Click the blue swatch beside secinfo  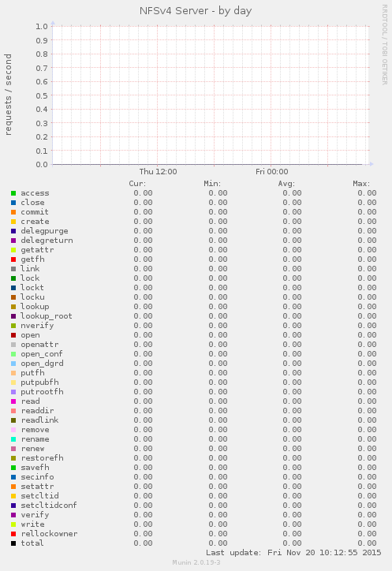click(13, 477)
